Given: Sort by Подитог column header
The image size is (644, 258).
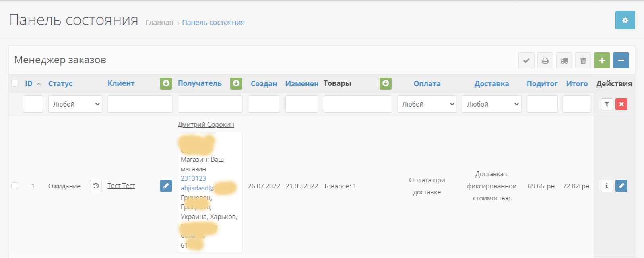Looking at the screenshot, I should point(542,84).
